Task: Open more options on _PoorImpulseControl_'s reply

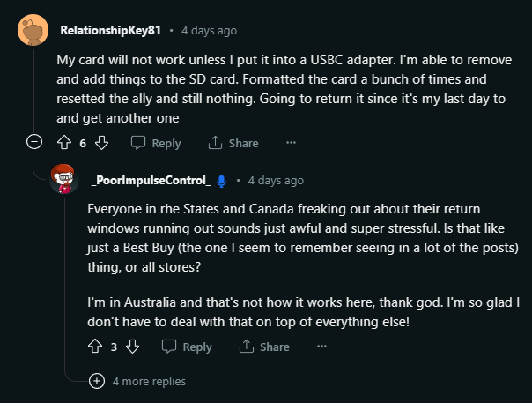Action: click(321, 347)
